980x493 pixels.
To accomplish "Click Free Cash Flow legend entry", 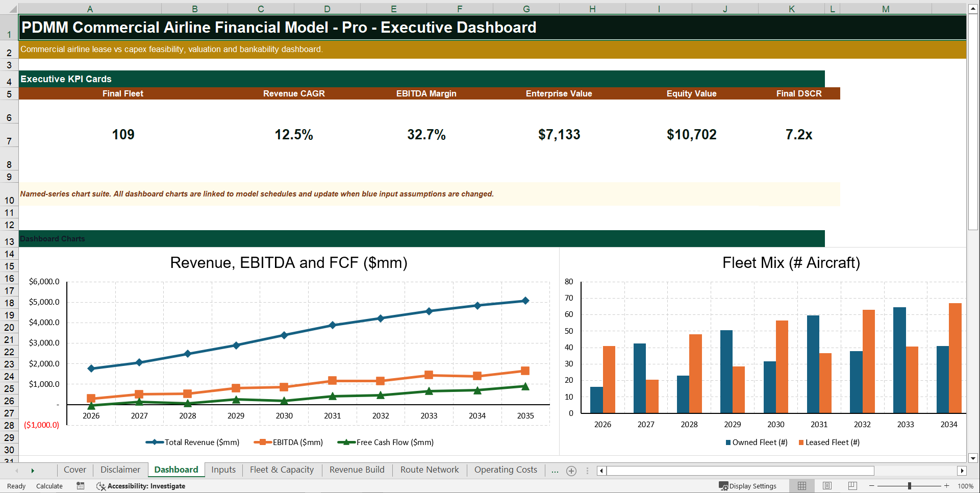I will click(x=386, y=442).
